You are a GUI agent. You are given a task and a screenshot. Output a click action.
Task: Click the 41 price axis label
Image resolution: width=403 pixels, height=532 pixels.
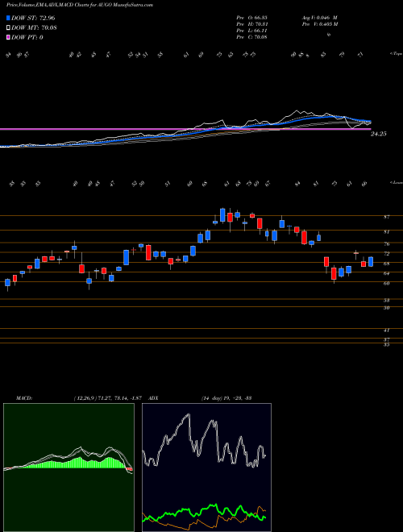pyautogui.click(x=386, y=330)
